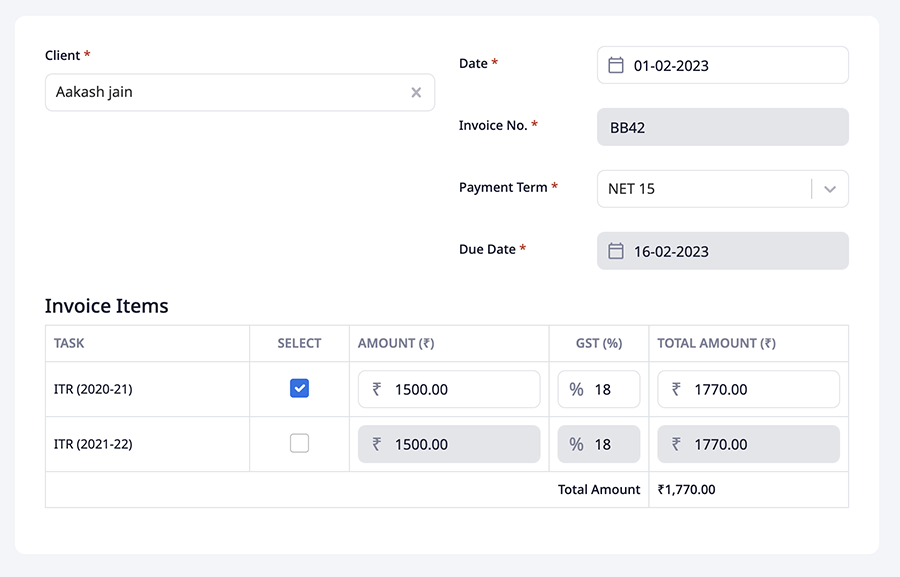Image resolution: width=900 pixels, height=577 pixels.
Task: Click the TASK column header
Action: click(69, 343)
